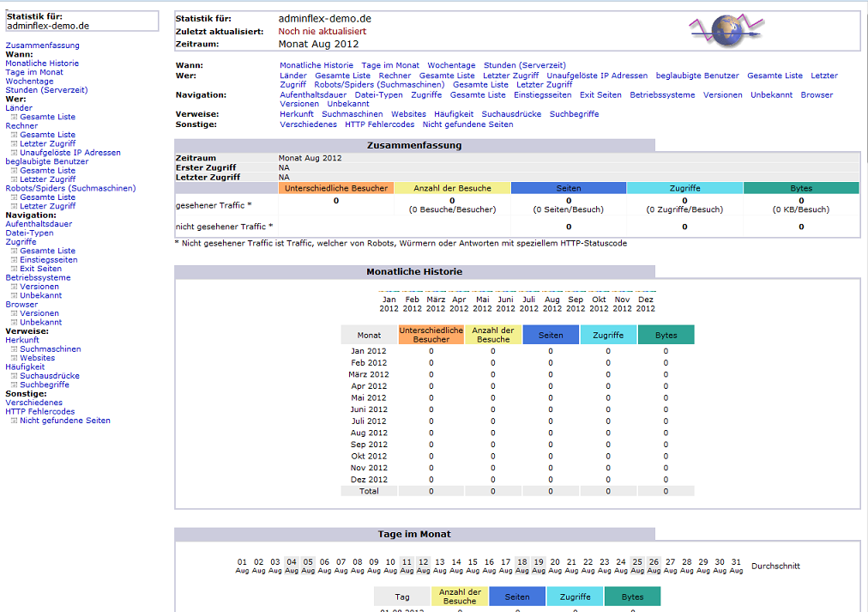
Task: Click Einstiegsseiten in the top navigation
Action: 542,94
